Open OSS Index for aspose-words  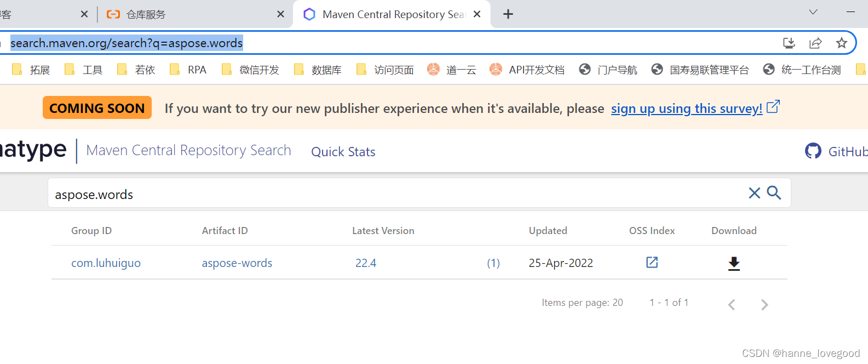click(x=652, y=263)
